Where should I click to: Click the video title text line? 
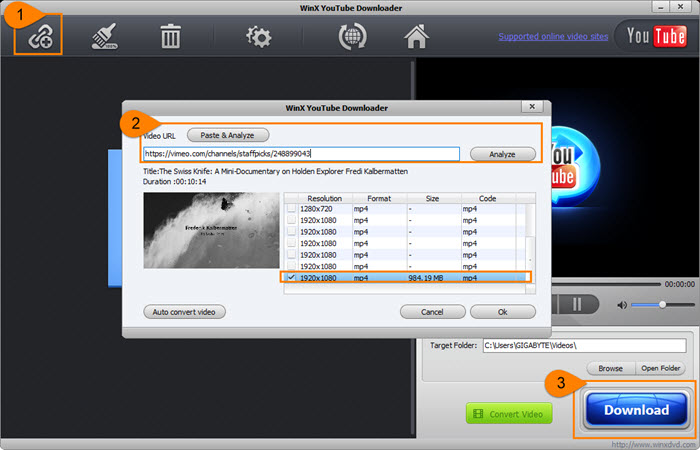point(275,171)
